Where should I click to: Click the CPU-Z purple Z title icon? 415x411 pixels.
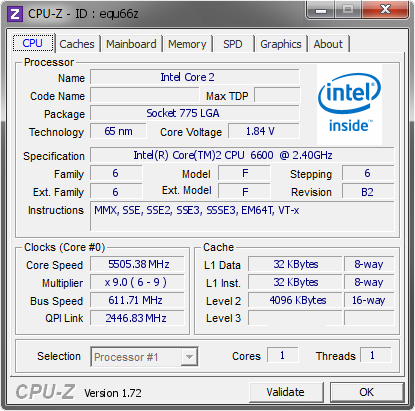pos(14,14)
